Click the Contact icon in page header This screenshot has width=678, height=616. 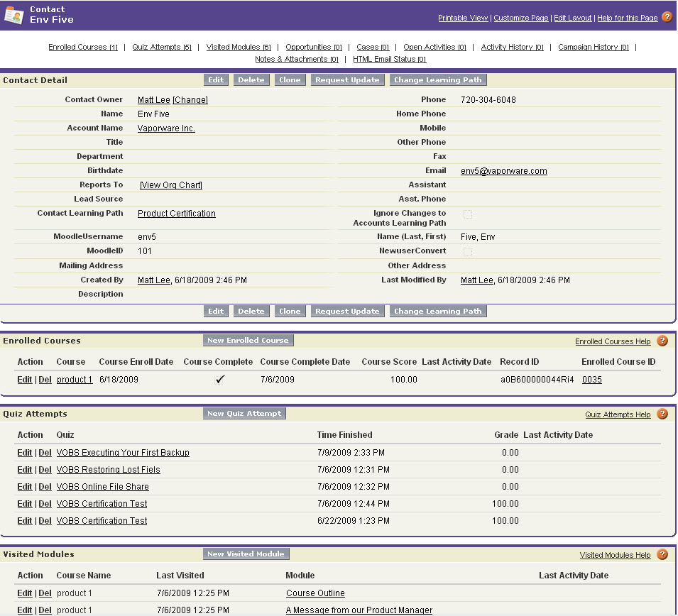(x=14, y=15)
